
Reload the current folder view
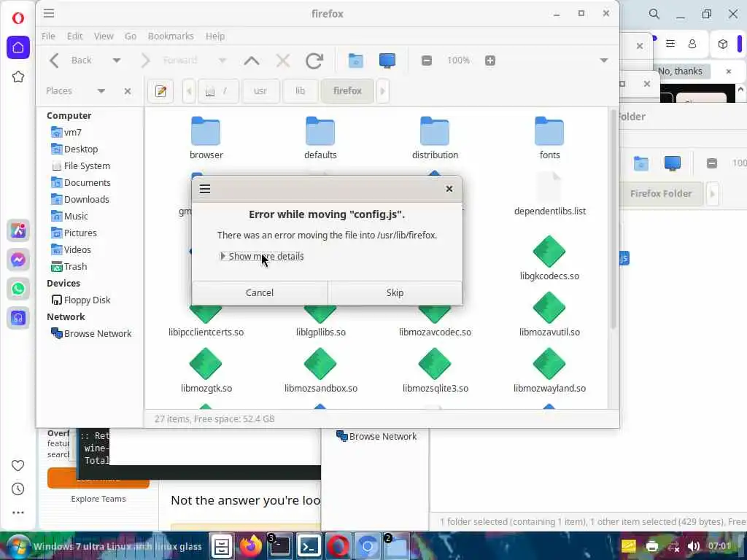coord(314,61)
